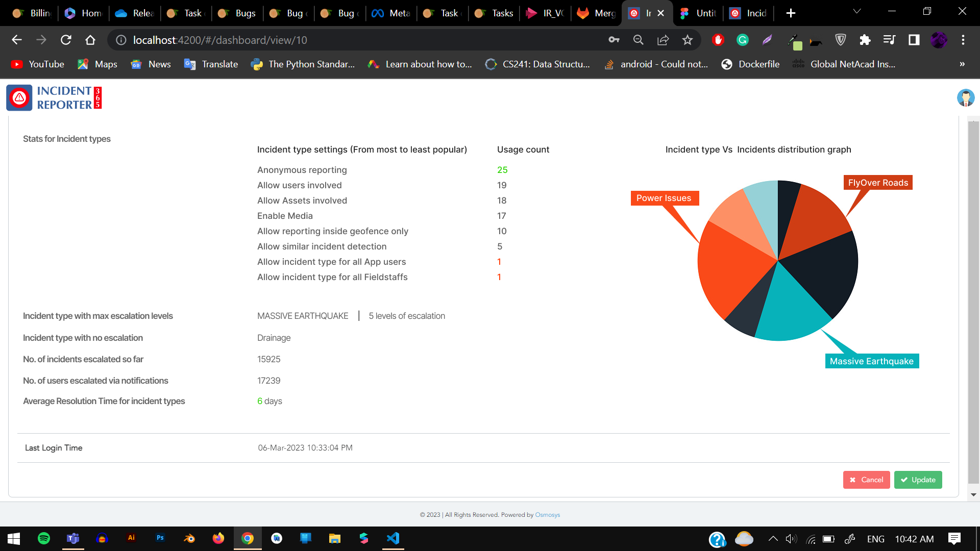Viewport: 980px width, 551px height.
Task: Reload the current page
Action: (66, 40)
